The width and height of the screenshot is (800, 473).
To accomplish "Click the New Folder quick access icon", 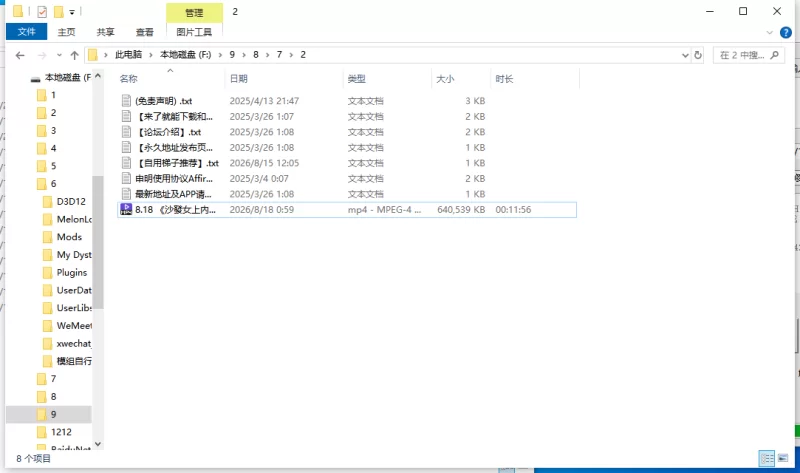I will (x=59, y=11).
